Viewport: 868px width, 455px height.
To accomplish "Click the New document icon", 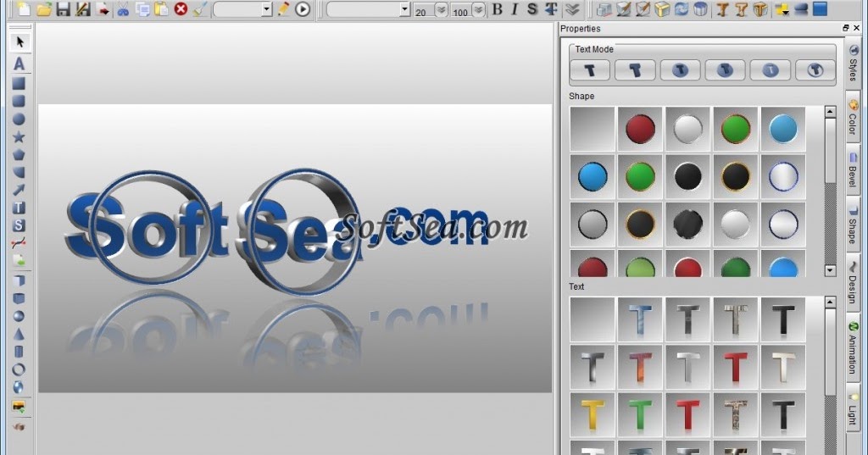I will (x=25, y=8).
